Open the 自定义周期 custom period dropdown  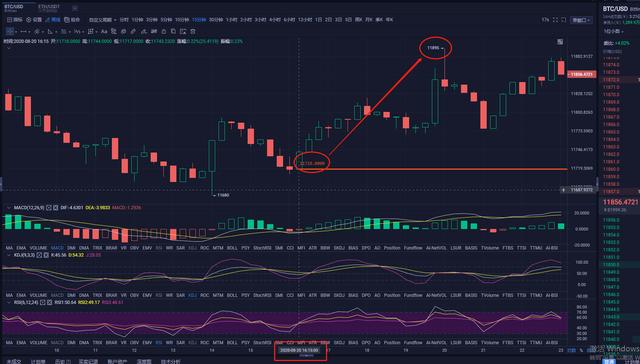(x=102, y=20)
